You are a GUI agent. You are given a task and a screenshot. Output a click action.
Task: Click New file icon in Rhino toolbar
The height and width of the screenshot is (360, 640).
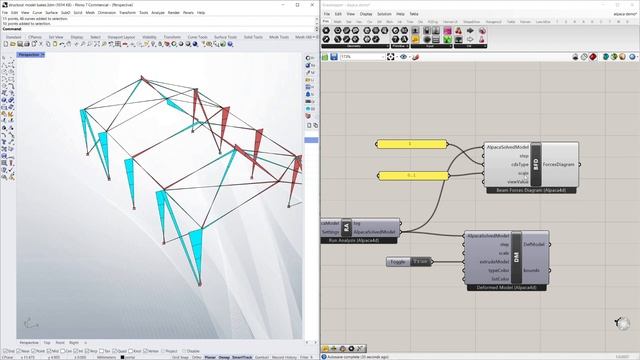point(6,44)
